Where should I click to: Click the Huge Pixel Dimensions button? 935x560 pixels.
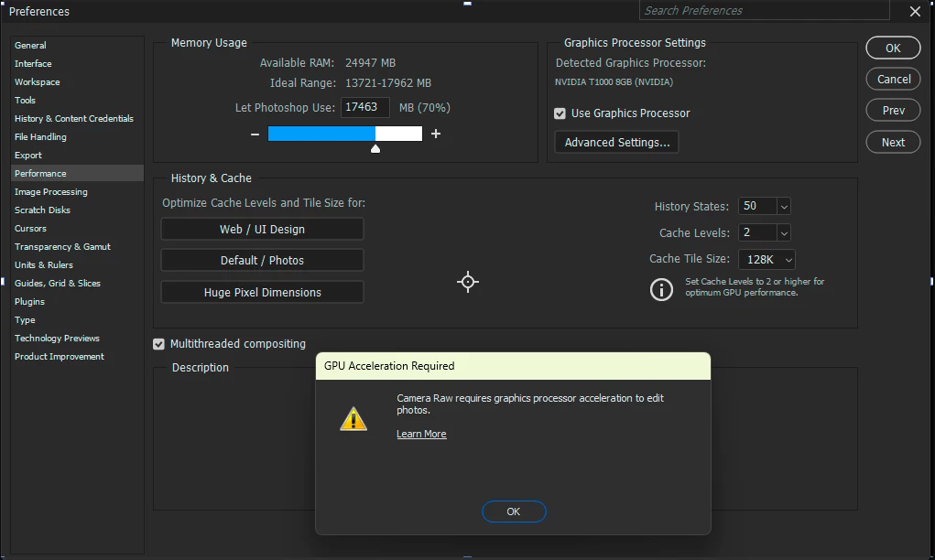coord(263,293)
